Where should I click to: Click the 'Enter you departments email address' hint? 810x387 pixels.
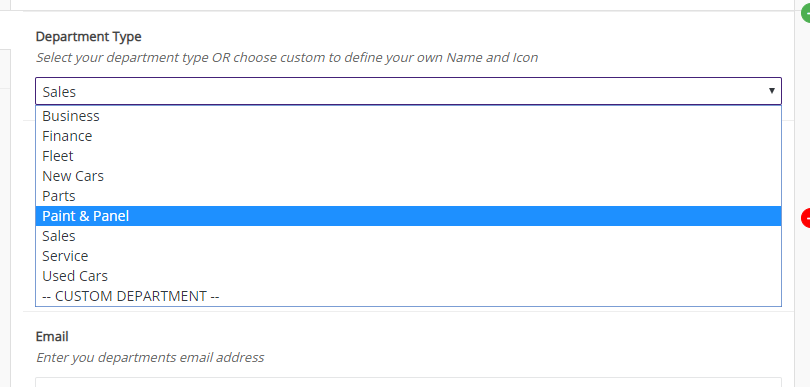coord(150,357)
